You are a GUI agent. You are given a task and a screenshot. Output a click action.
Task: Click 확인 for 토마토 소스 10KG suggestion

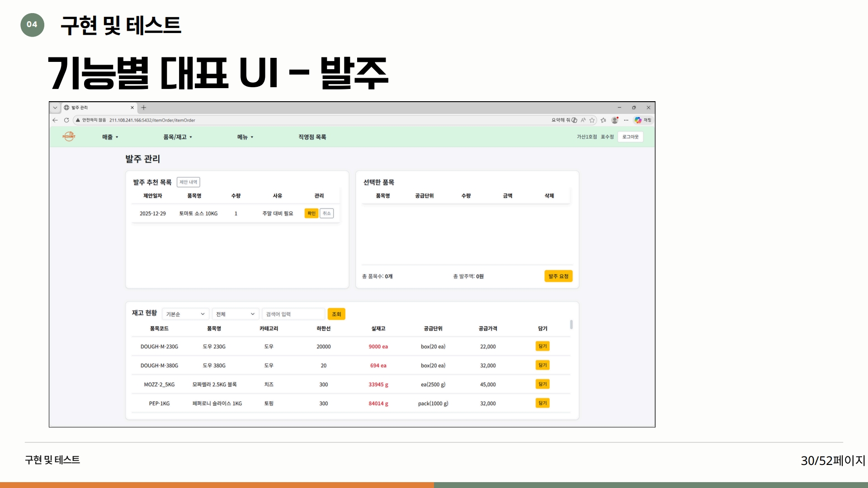click(311, 213)
